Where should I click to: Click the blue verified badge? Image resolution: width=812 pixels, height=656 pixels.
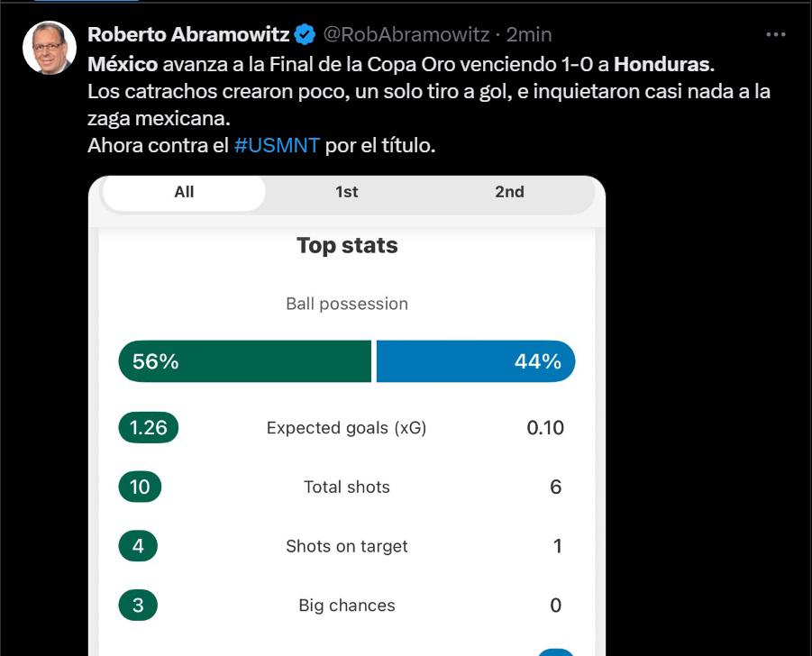(305, 35)
